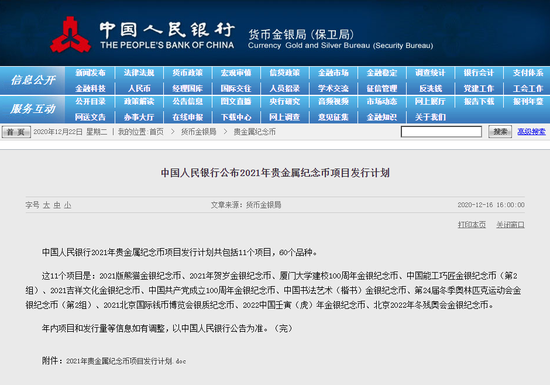Open the 高级搜索 advanced search link
Image resolution: width=550 pixels, height=385 pixels.
point(531,132)
